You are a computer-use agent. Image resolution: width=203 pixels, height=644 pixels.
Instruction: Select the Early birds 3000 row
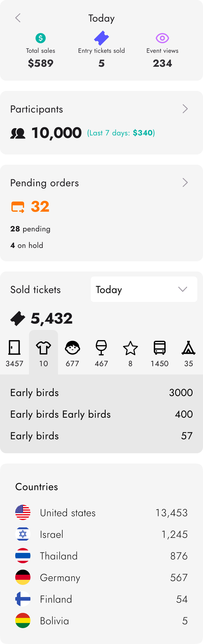pyautogui.click(x=101, y=393)
